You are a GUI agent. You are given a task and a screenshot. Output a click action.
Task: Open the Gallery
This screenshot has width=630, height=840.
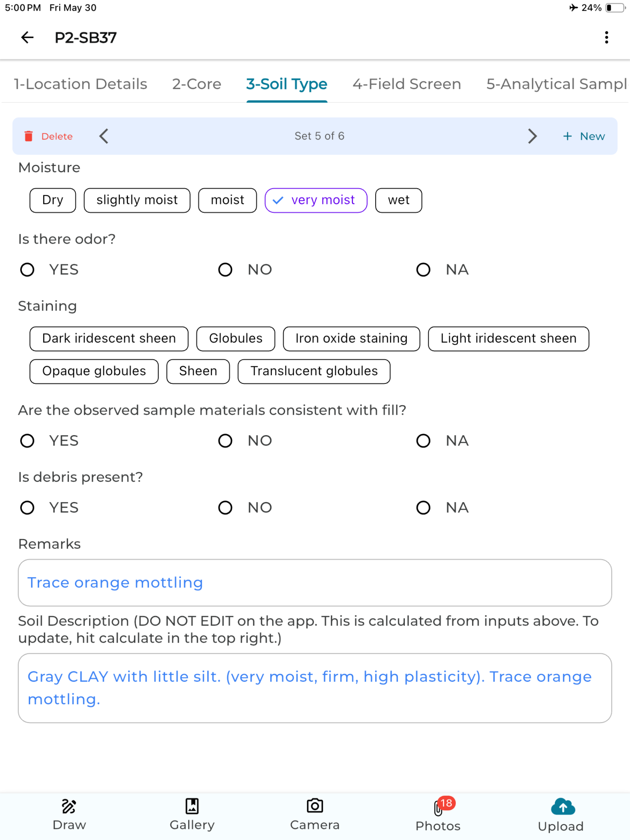192,814
